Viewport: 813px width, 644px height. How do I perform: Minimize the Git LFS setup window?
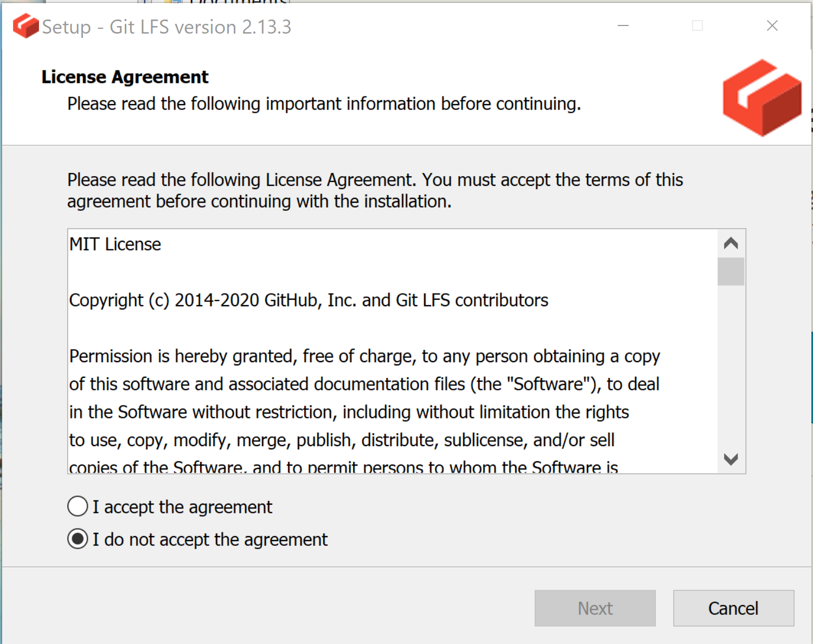tap(623, 25)
